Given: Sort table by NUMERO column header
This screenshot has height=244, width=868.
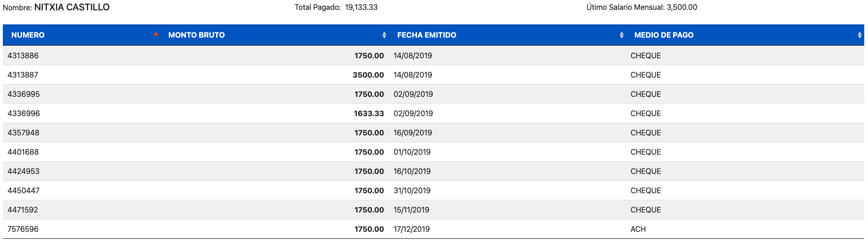Looking at the screenshot, I should pos(28,35).
